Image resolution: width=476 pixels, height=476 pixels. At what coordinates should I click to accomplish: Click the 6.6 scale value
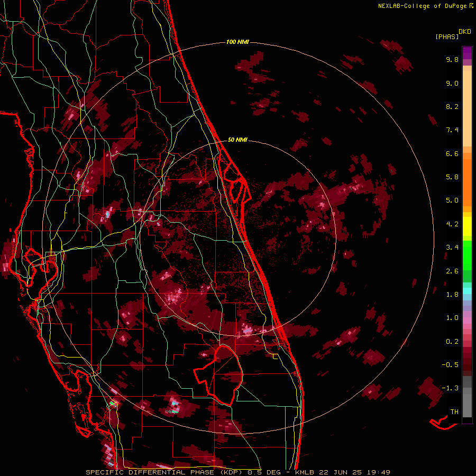(x=452, y=153)
